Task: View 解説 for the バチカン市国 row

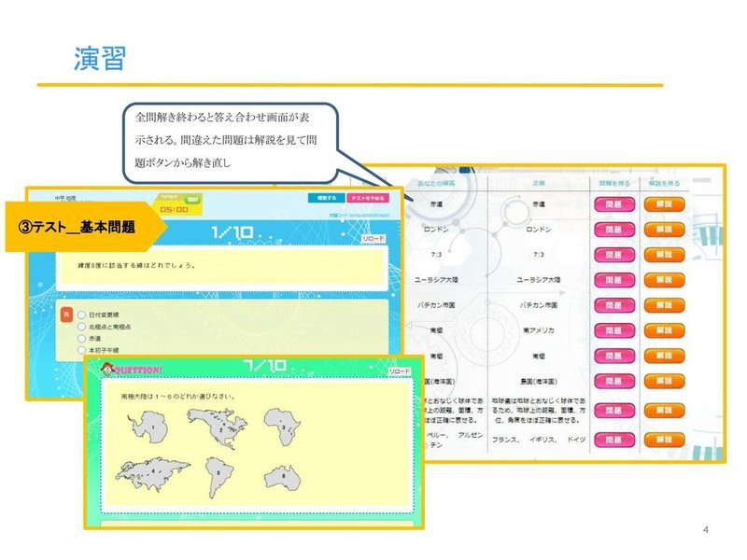Action: [x=664, y=305]
